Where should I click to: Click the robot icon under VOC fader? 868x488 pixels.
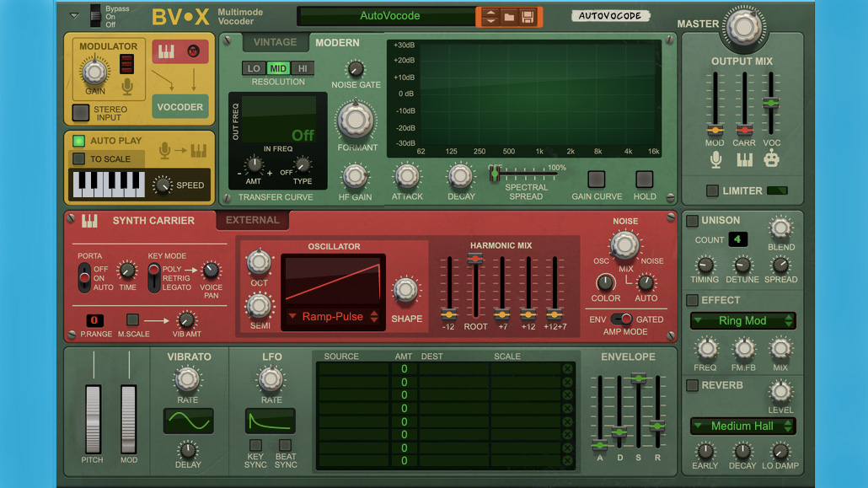pos(771,159)
